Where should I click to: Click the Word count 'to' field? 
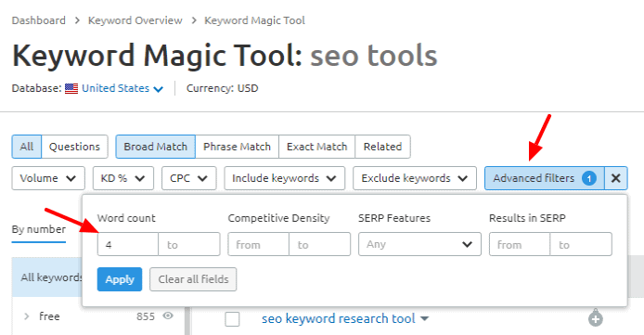pos(189,245)
